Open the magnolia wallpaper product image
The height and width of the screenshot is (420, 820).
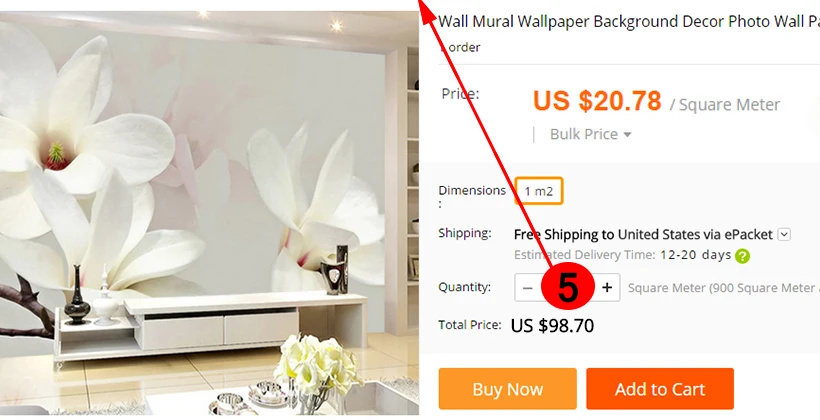(209, 213)
